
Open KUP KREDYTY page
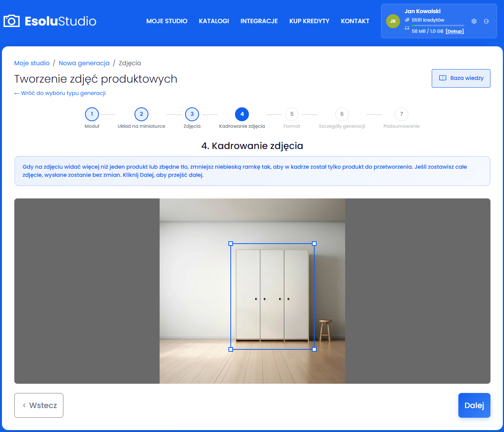coord(309,21)
